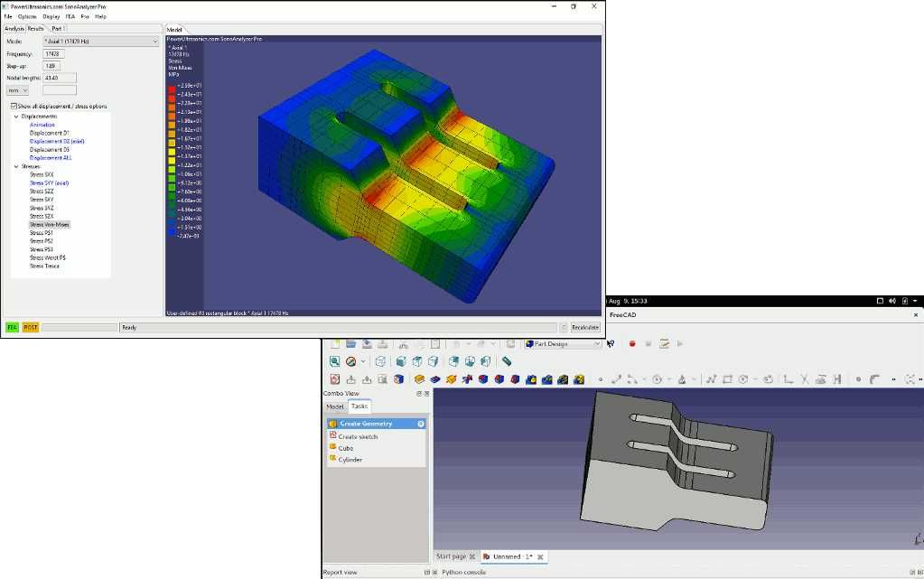The image size is (924, 579).
Task: Click the Create sketch toolbar icon
Action: tap(335, 379)
